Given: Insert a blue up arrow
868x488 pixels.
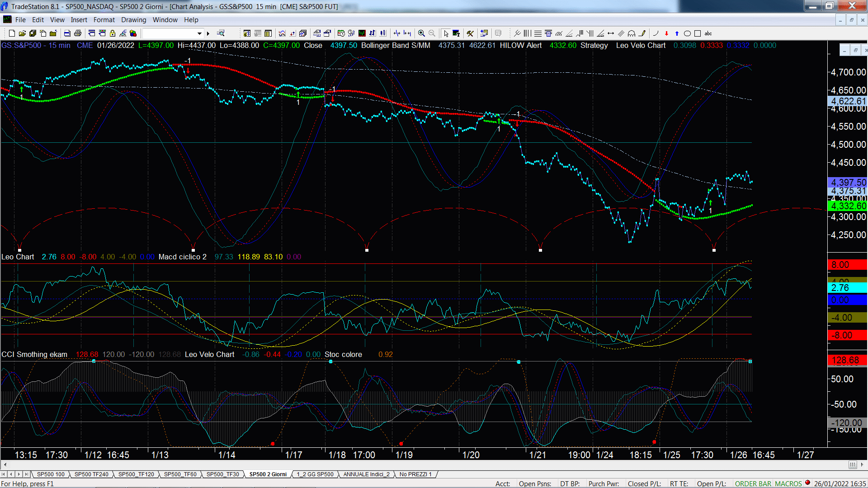Looking at the screenshot, I should tap(677, 33).
